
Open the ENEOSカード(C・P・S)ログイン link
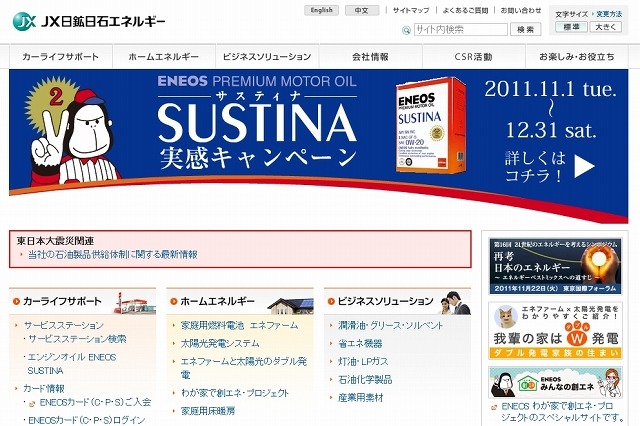(x=87, y=420)
